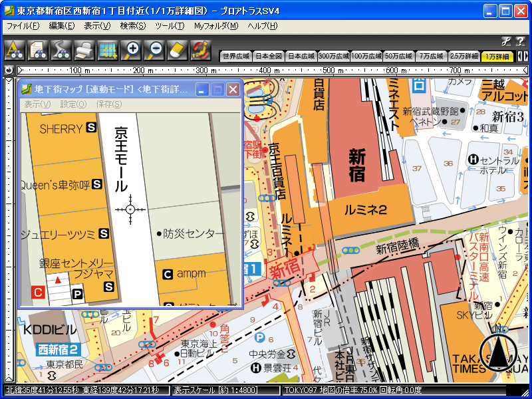Switch to the 50万広域 scale tab

(399, 56)
